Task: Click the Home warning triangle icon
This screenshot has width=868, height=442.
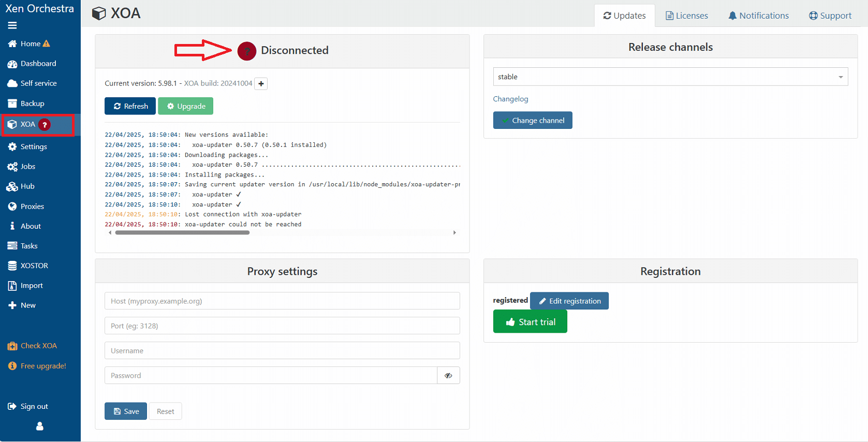Action: pos(47,44)
